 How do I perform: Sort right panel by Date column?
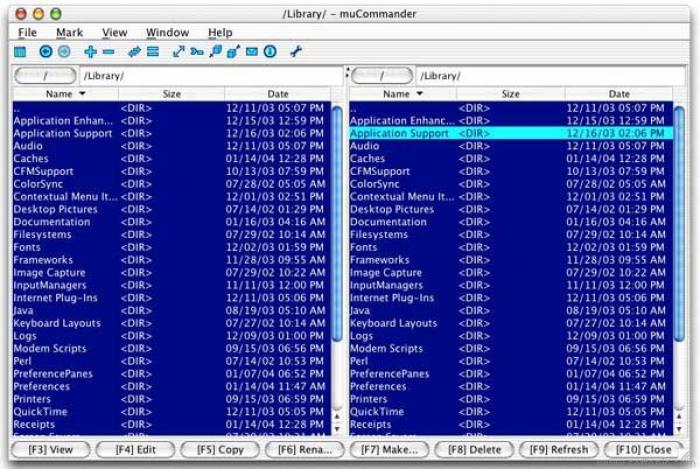[x=619, y=94]
